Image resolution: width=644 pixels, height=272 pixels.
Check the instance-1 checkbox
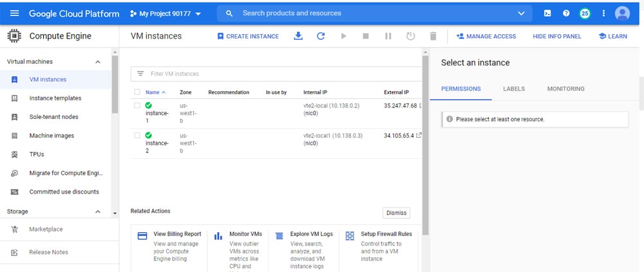137,104
